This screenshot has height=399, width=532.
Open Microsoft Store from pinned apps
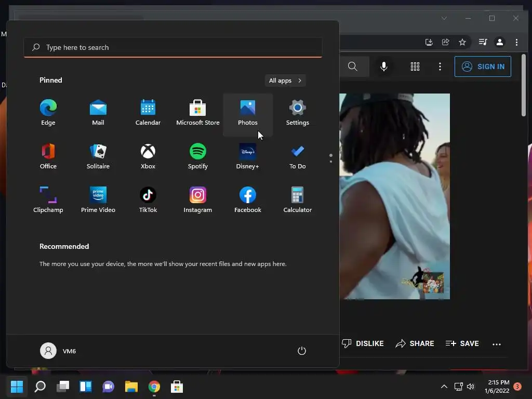coord(198,113)
